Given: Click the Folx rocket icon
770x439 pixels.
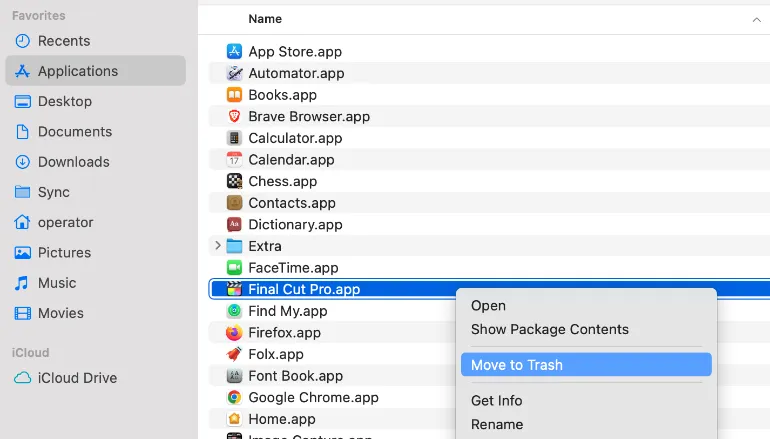Looking at the screenshot, I should point(234,354).
